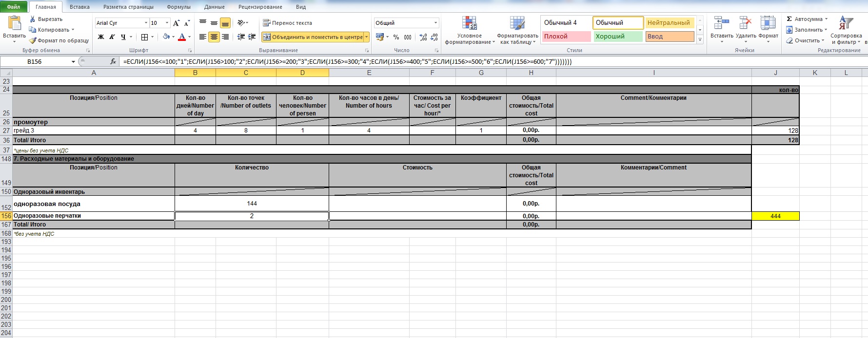Image resolution: width=868 pixels, height=338 pixels.
Task: Apply accounting number format
Action: click(380, 37)
